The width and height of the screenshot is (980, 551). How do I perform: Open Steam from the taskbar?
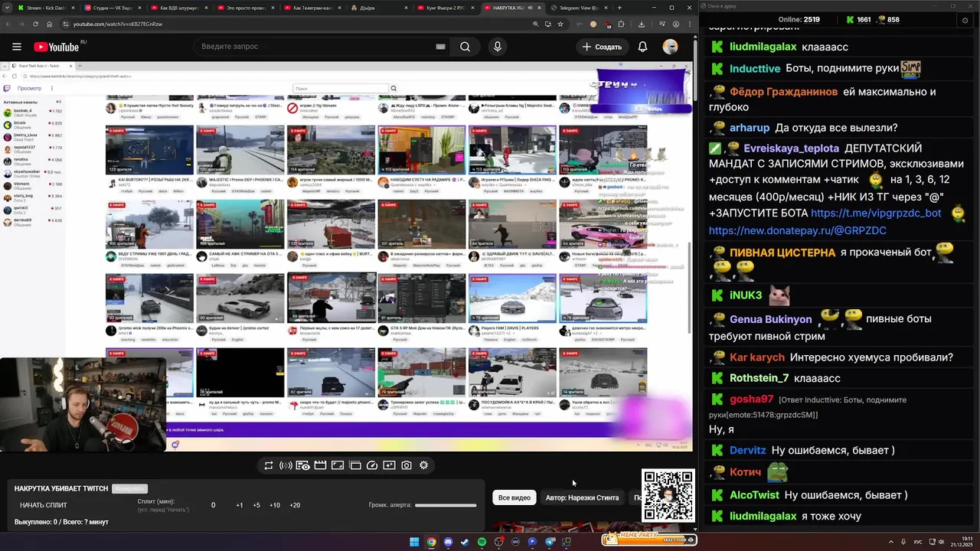465,542
